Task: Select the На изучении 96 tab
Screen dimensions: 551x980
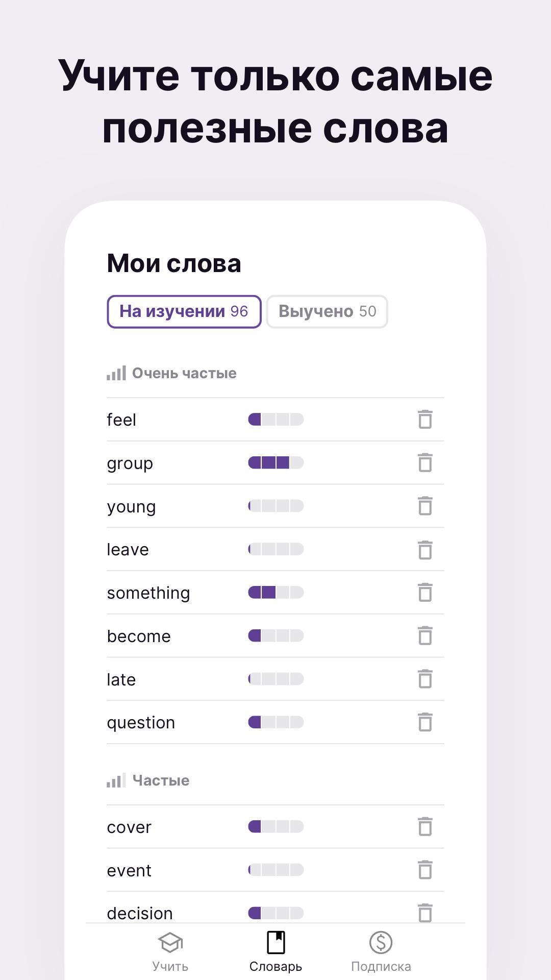Action: click(184, 311)
